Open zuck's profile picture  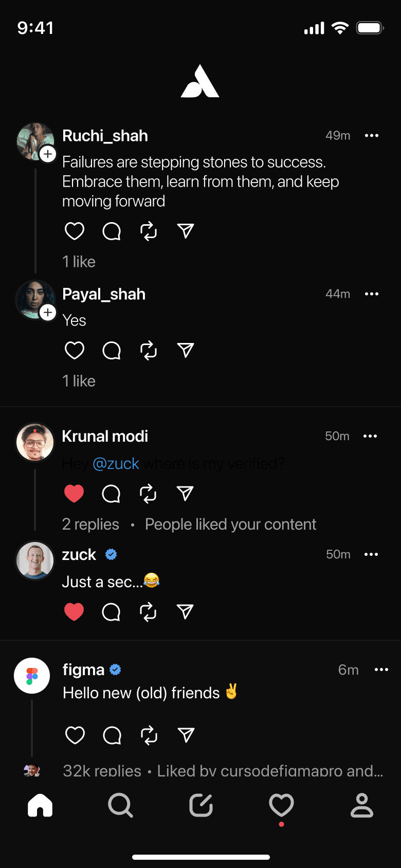(x=35, y=560)
